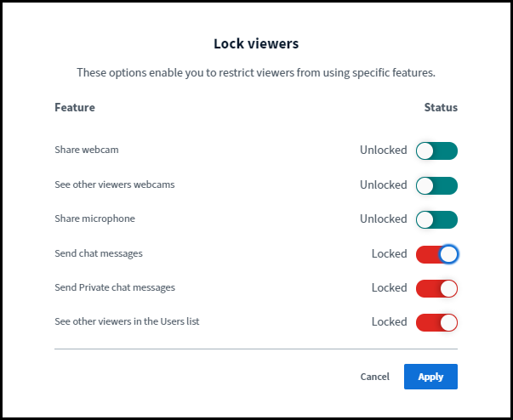Click the Unlocked status beside Share webcam
This screenshot has height=420, width=513.
[383, 150]
